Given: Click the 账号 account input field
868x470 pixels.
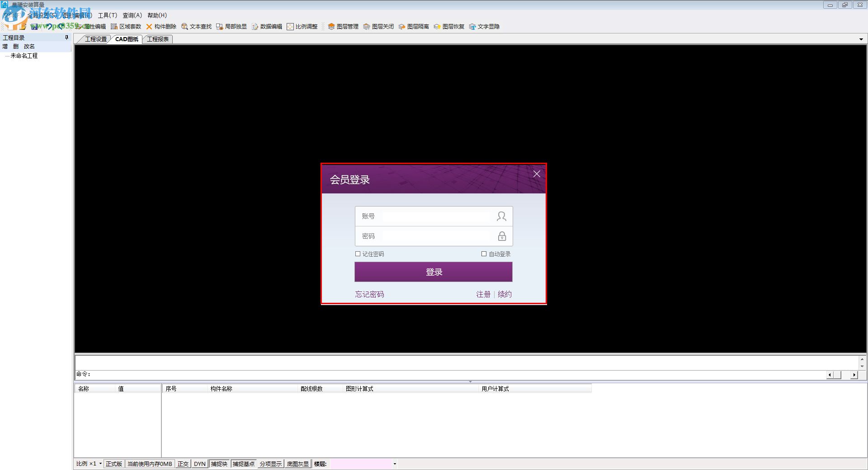Looking at the screenshot, I should click(x=434, y=216).
